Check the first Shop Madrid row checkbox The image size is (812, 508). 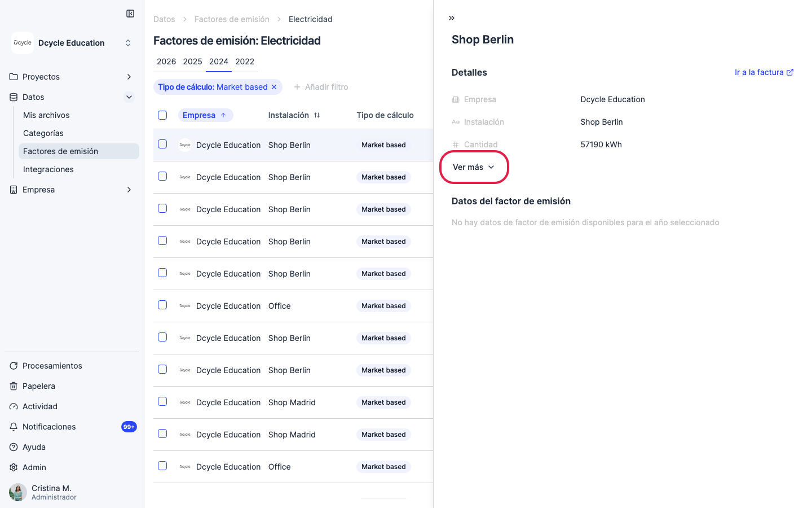(162, 401)
